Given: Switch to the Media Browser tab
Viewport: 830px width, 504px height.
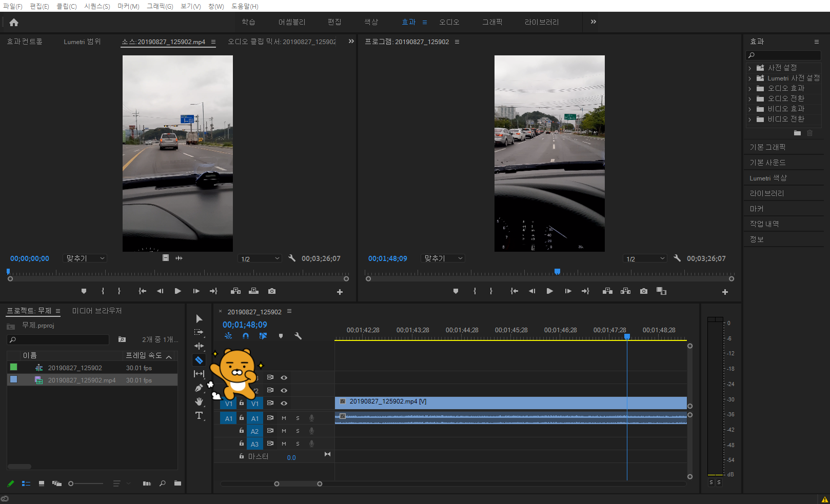Looking at the screenshot, I should click(x=97, y=311).
